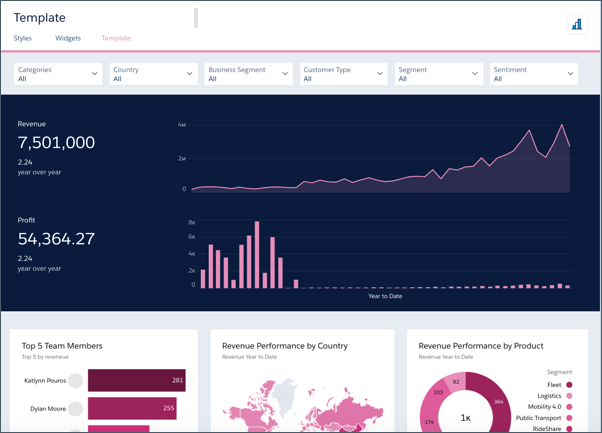Switch to the Styles tab
602x433 pixels.
pyautogui.click(x=23, y=38)
